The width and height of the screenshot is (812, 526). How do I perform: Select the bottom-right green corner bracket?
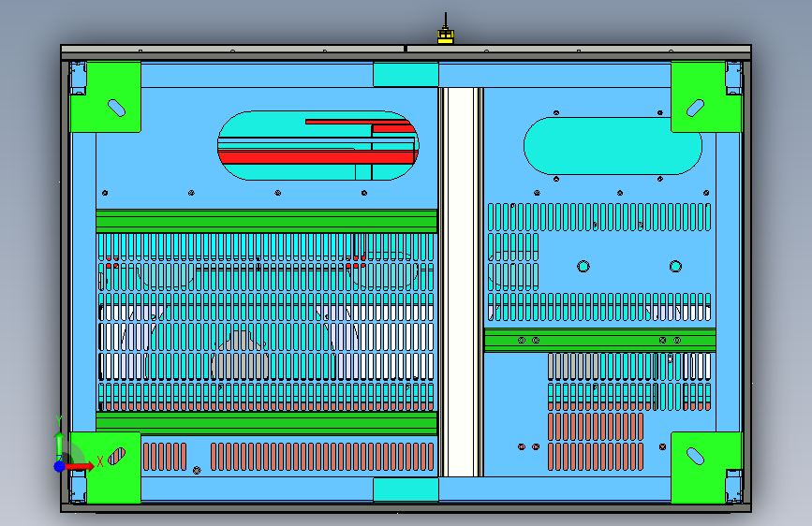(706, 467)
